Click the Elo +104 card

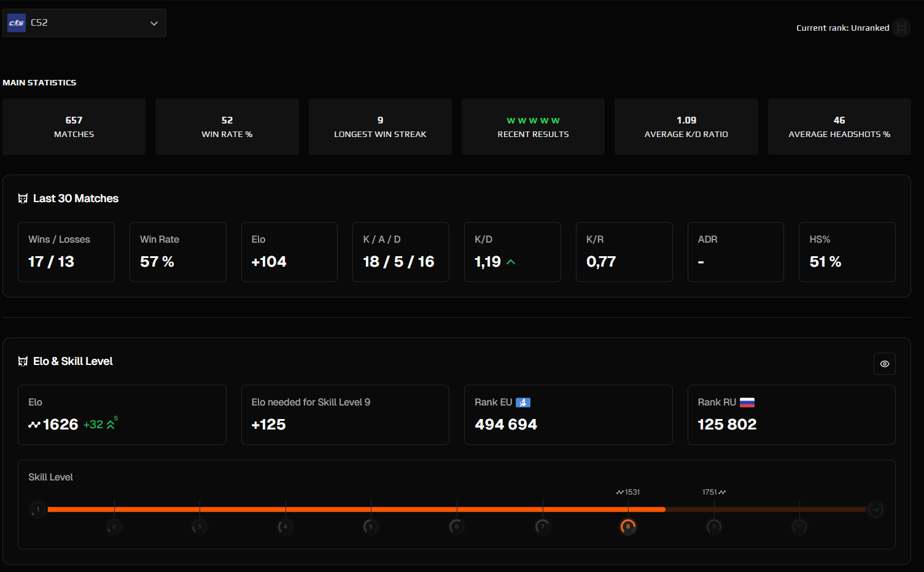coord(289,252)
